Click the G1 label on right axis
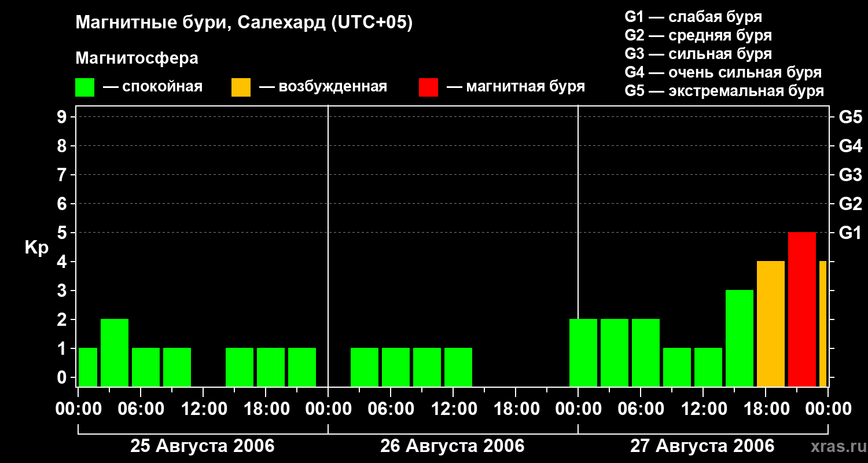This screenshot has height=463, width=868. pos(851,233)
